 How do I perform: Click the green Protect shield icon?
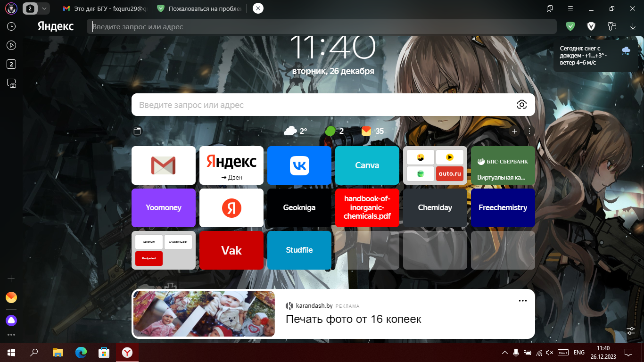570,26
